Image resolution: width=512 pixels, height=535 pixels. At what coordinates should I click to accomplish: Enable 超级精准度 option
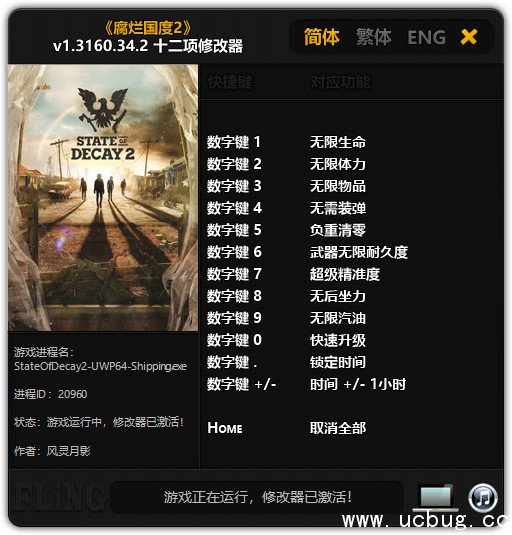(345, 274)
